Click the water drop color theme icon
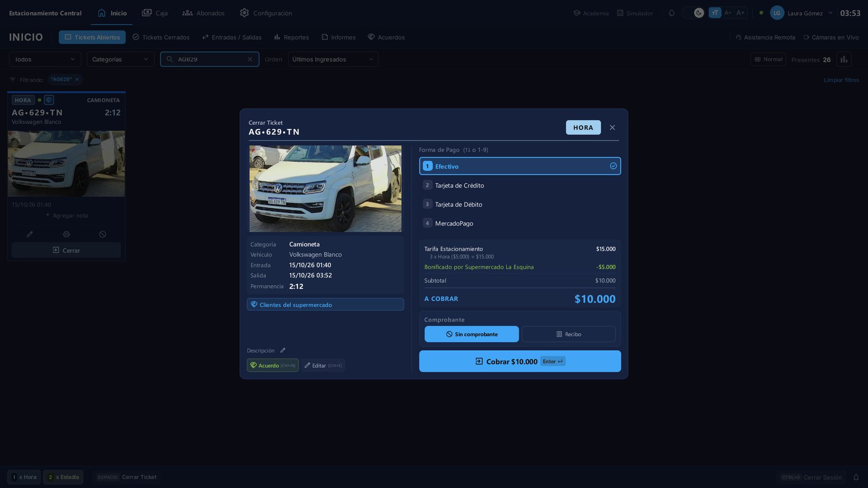868x488 pixels. click(672, 13)
